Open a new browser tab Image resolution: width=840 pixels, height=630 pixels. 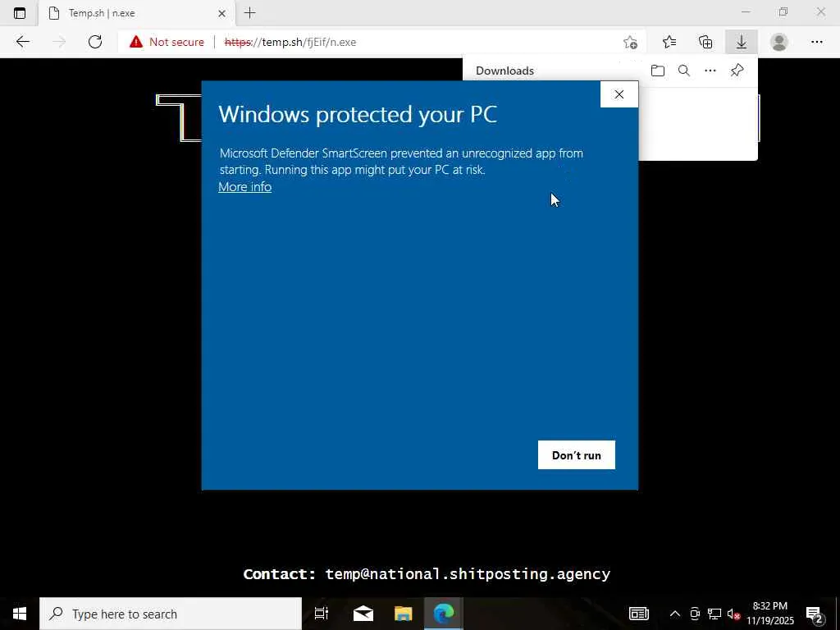click(x=250, y=13)
